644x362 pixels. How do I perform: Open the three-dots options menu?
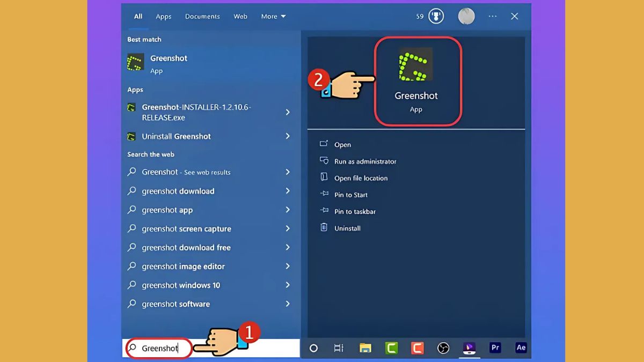(493, 16)
